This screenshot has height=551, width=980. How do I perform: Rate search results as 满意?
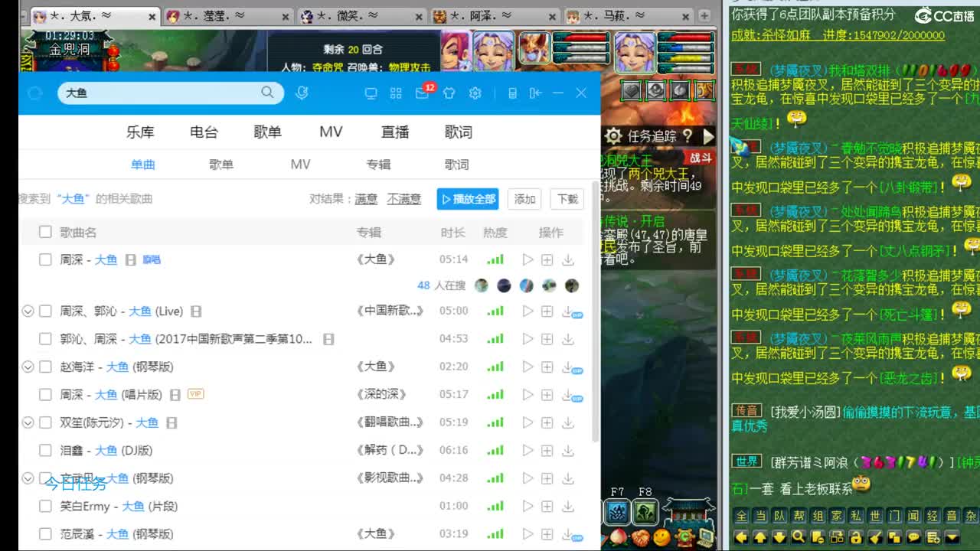point(366,199)
